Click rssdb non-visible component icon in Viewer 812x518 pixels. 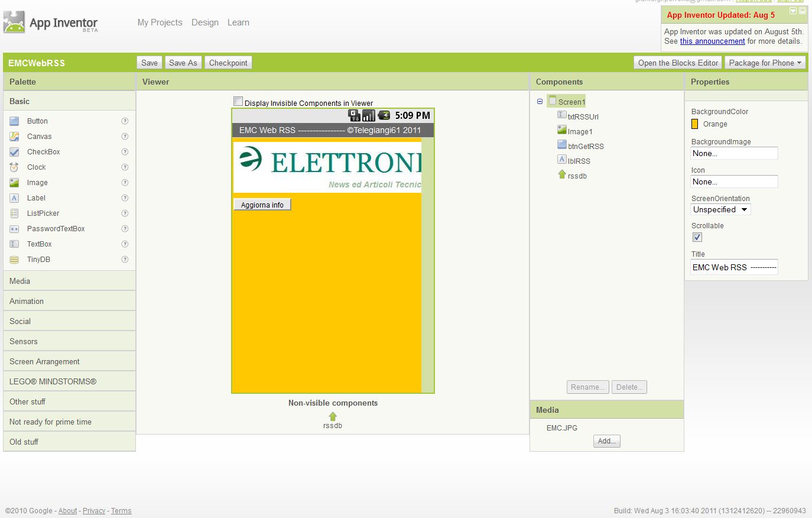pos(333,416)
